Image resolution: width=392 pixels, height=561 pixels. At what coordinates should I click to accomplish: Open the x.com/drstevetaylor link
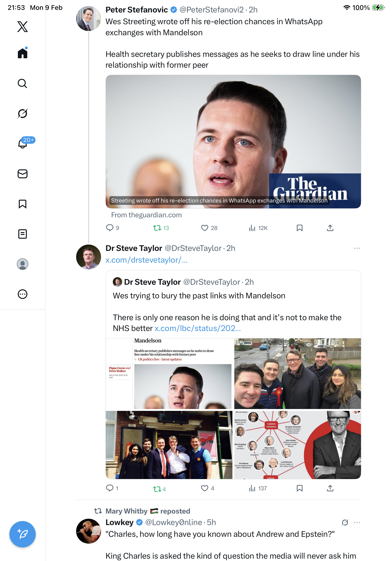(146, 260)
